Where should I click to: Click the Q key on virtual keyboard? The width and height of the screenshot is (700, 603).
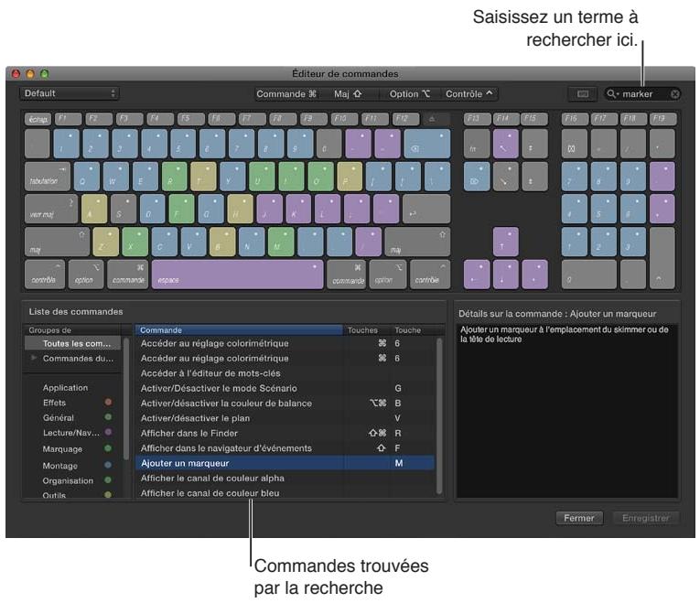(x=86, y=177)
